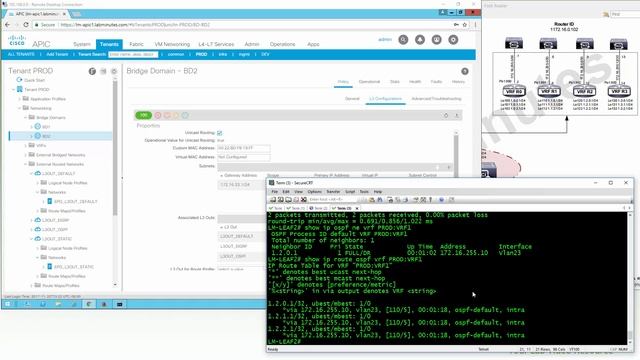Collapse the Networking tree node

coord(19,108)
